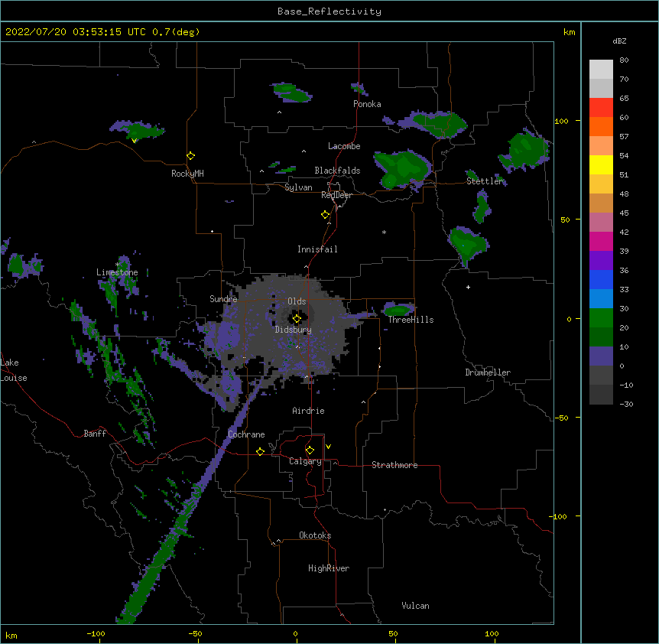659x644 pixels.
Task: Click the Calgary city label
Action: (x=305, y=461)
